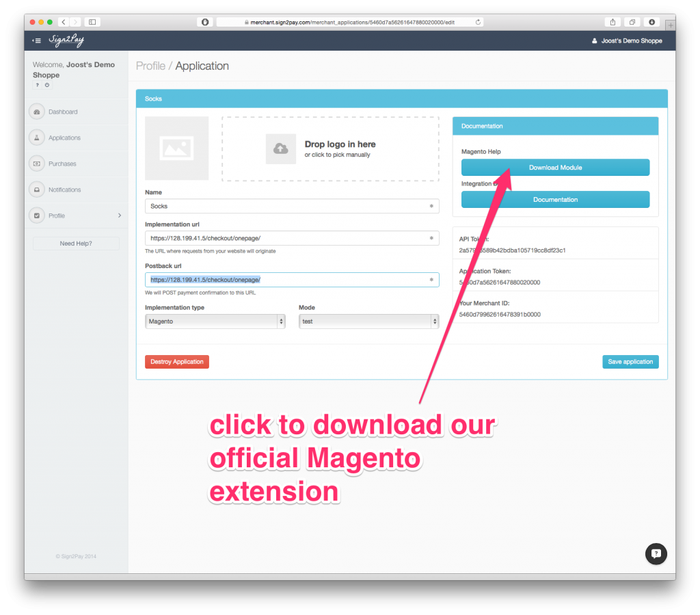Screen dimensions: 700x615
Task: Click the power icon under Welcome
Action: 47,85
